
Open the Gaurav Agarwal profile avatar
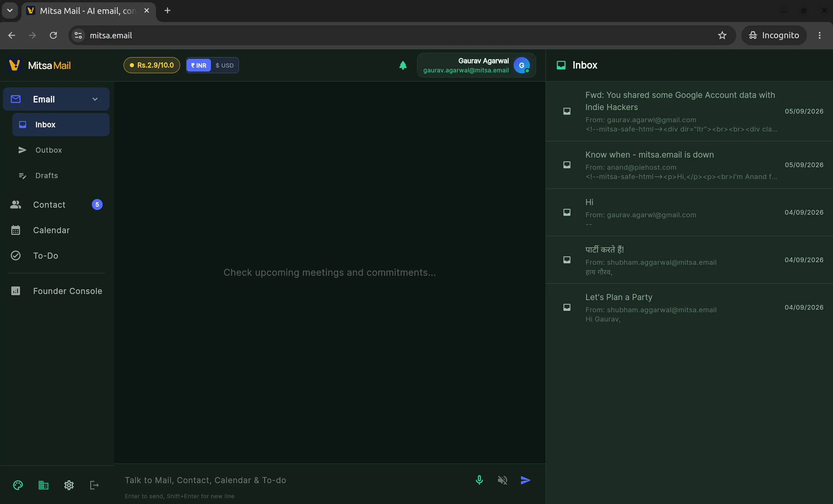click(521, 65)
